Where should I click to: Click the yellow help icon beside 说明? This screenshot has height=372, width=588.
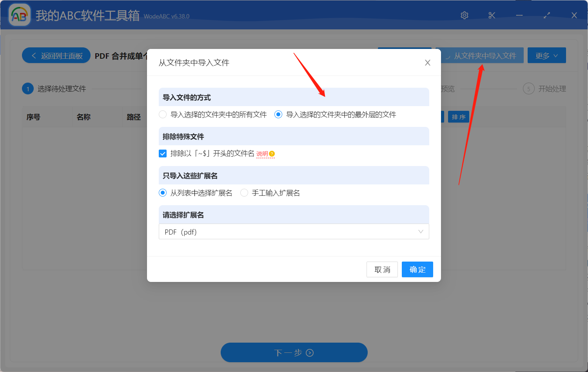pos(272,153)
